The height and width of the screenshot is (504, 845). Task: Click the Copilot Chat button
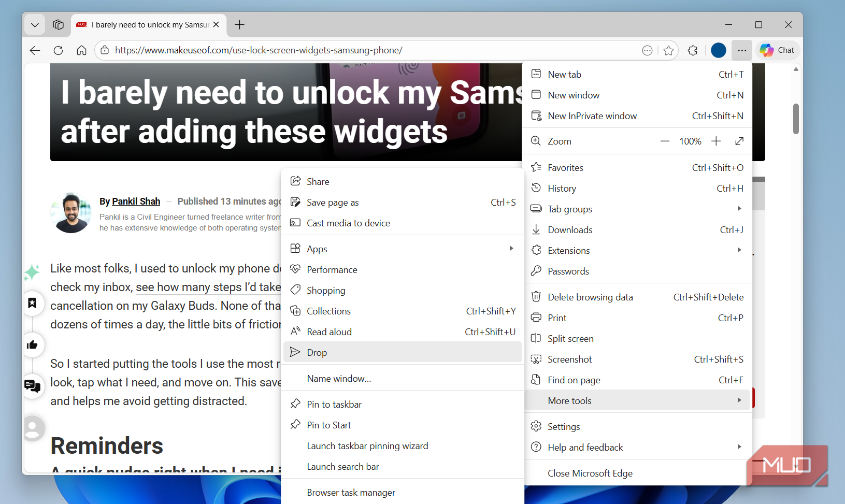point(777,50)
